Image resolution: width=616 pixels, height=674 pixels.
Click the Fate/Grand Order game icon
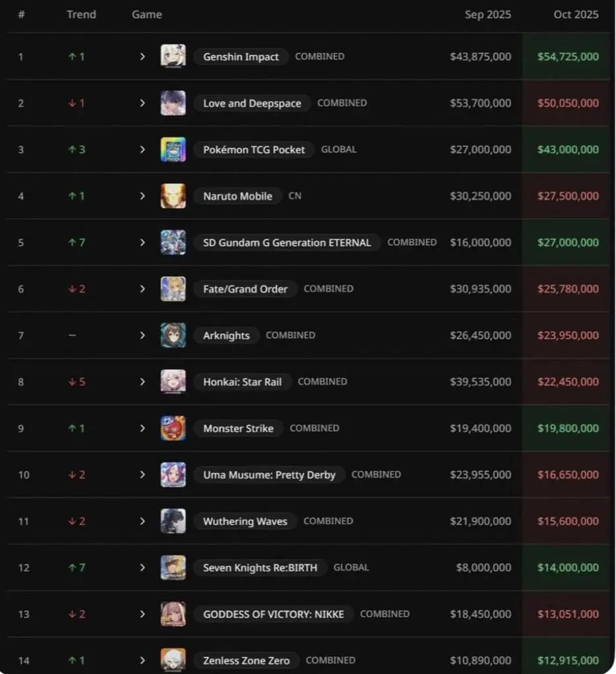click(x=173, y=289)
